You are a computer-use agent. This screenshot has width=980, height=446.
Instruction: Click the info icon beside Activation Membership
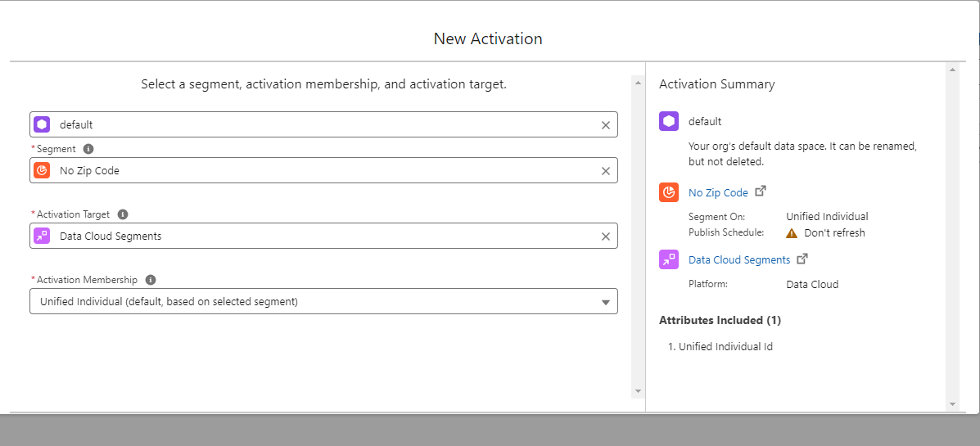click(151, 280)
